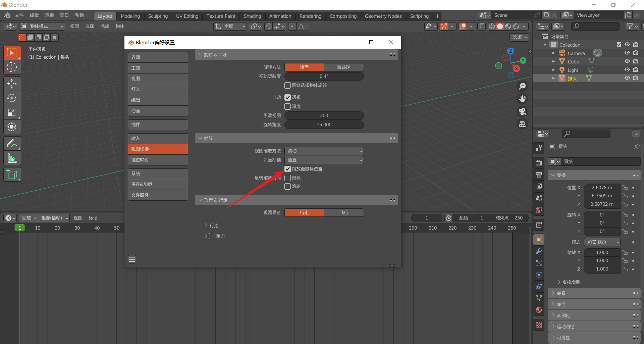Uncheck the 透视 auto checkbox

pos(287,97)
